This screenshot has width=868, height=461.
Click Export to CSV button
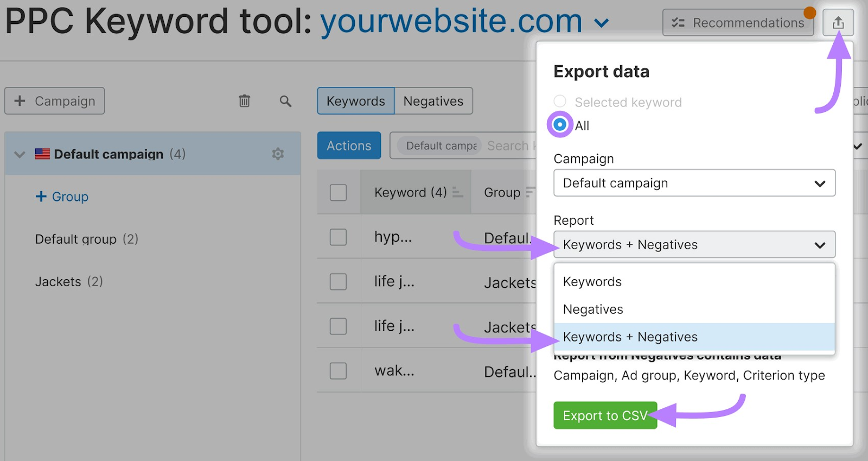click(605, 415)
